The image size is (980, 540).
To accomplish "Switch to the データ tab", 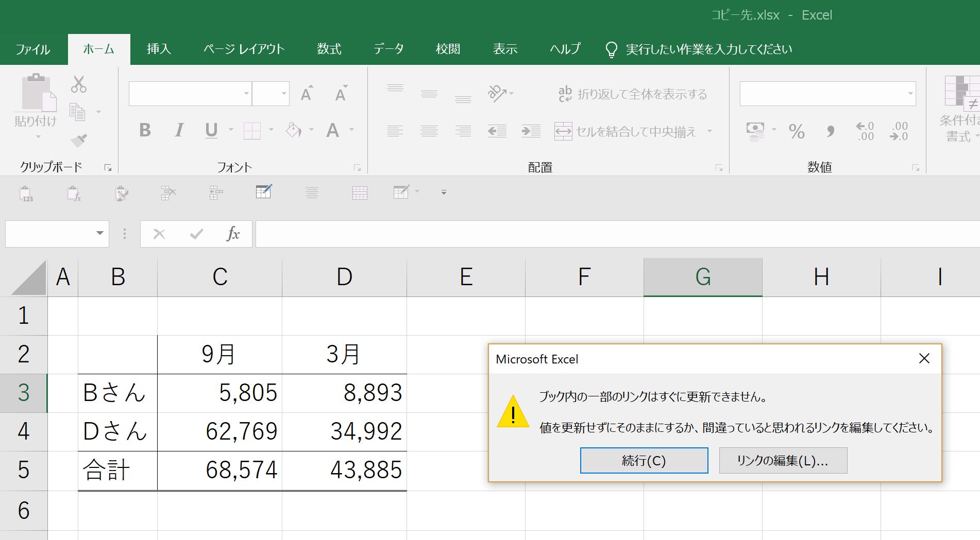I will (388, 49).
